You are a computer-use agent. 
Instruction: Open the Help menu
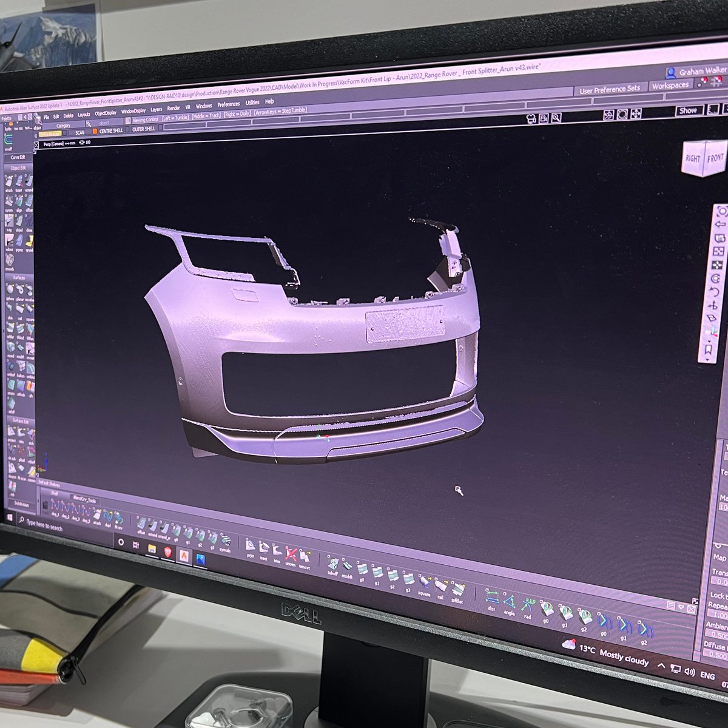tap(269, 101)
